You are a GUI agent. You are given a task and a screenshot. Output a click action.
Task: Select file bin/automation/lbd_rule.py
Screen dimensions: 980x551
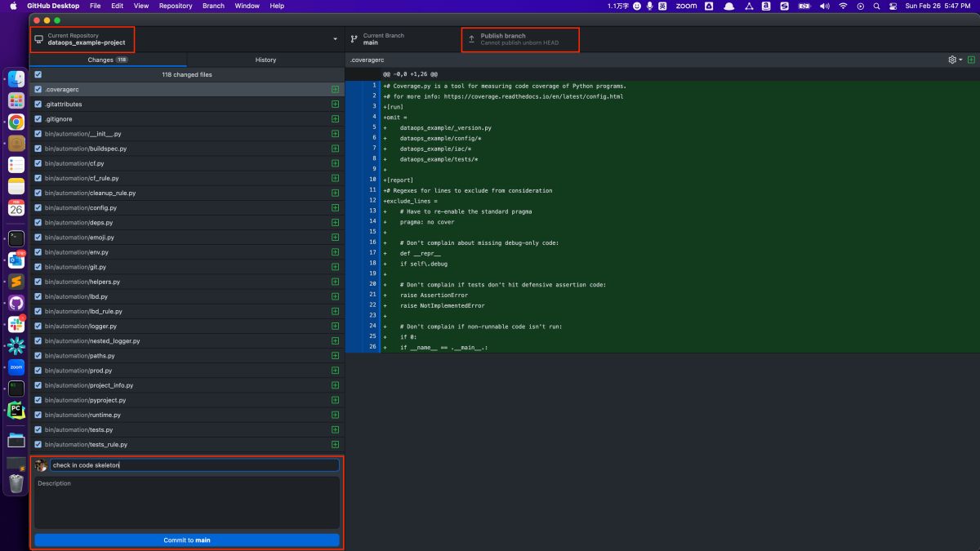click(x=186, y=311)
